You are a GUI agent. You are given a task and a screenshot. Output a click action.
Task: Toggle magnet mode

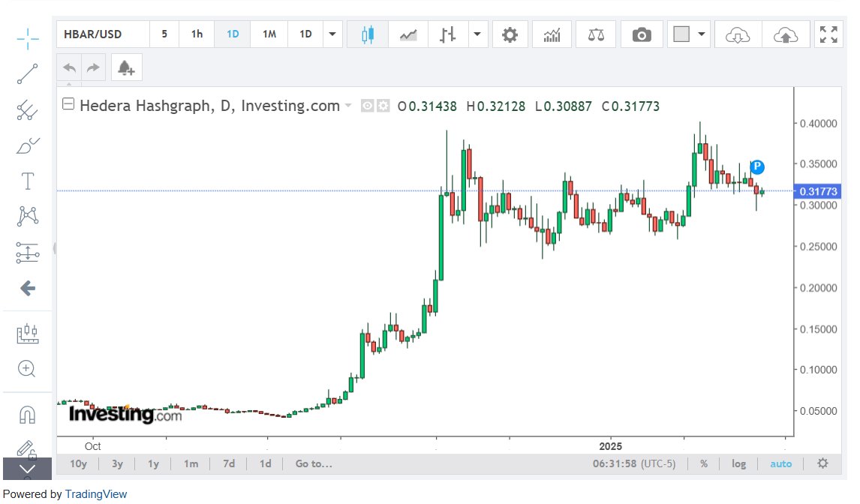tap(28, 414)
